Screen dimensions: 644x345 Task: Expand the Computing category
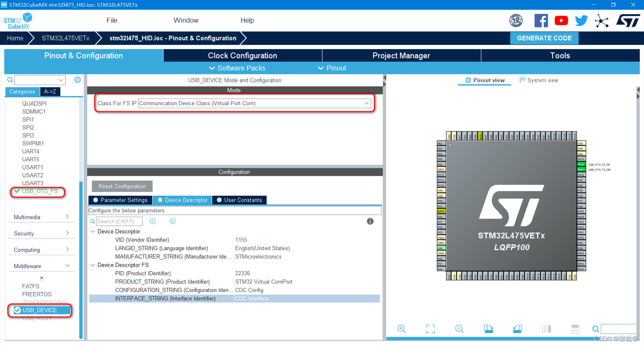pyautogui.click(x=42, y=250)
